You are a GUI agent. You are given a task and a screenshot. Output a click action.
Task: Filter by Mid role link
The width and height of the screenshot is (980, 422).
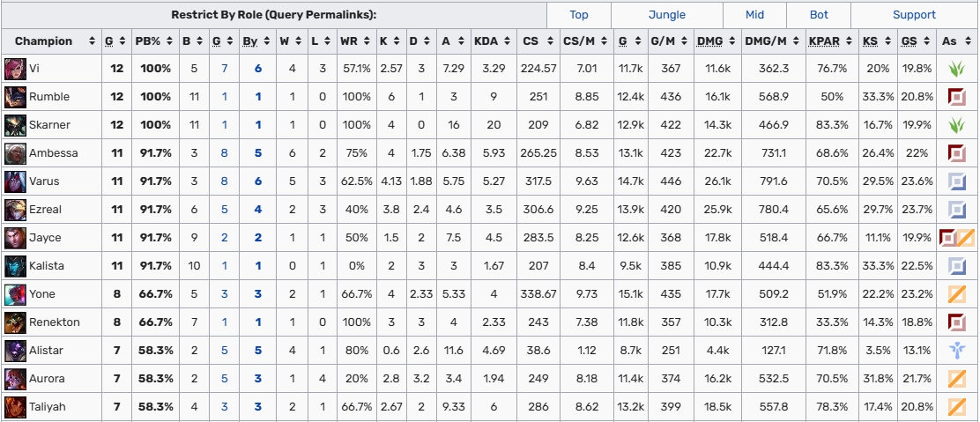point(754,15)
